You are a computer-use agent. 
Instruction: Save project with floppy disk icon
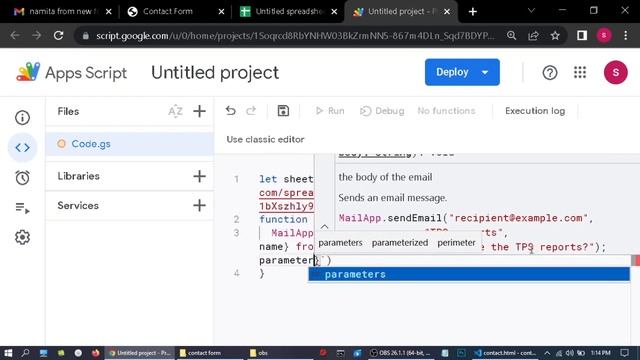(x=283, y=111)
